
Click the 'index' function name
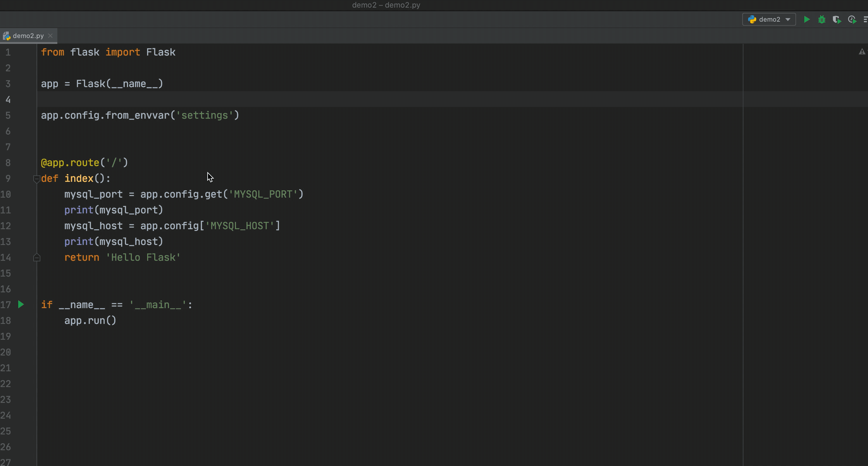tap(79, 179)
